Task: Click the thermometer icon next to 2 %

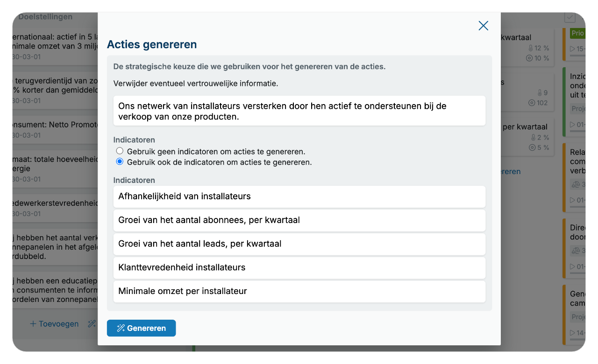Action: (x=533, y=138)
